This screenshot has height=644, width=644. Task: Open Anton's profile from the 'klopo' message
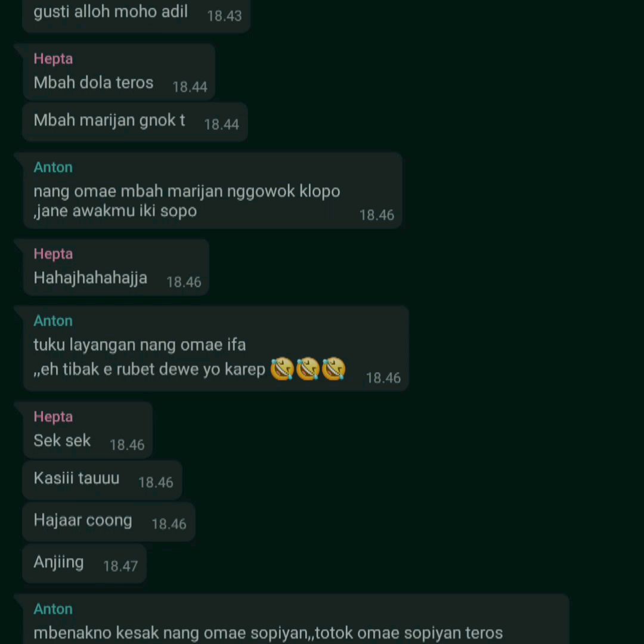coord(53,167)
